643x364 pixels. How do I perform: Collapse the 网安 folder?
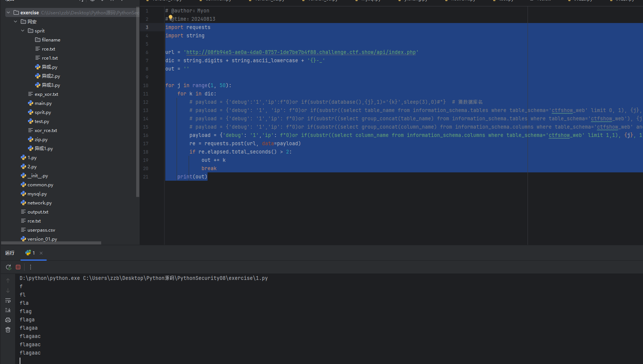click(x=15, y=22)
